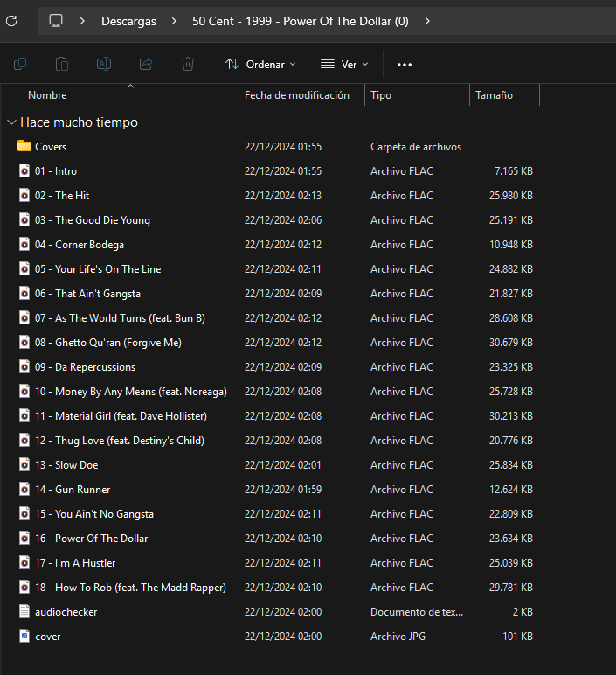Click the size value 12.624 KB

click(510, 490)
